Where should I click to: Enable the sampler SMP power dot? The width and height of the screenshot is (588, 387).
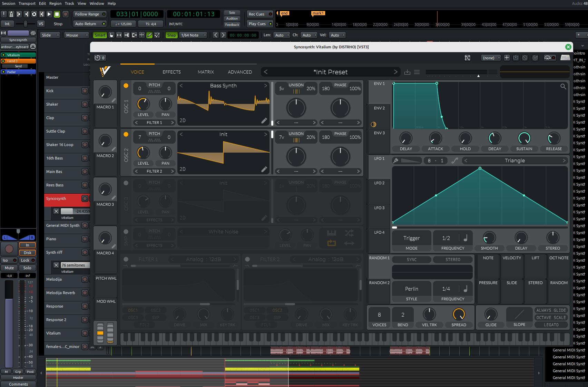pos(126,232)
